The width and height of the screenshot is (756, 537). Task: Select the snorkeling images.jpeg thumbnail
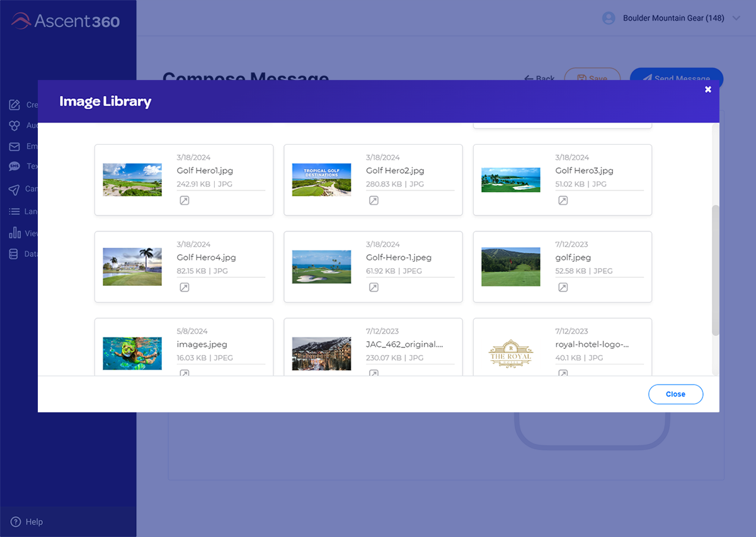[x=132, y=354]
